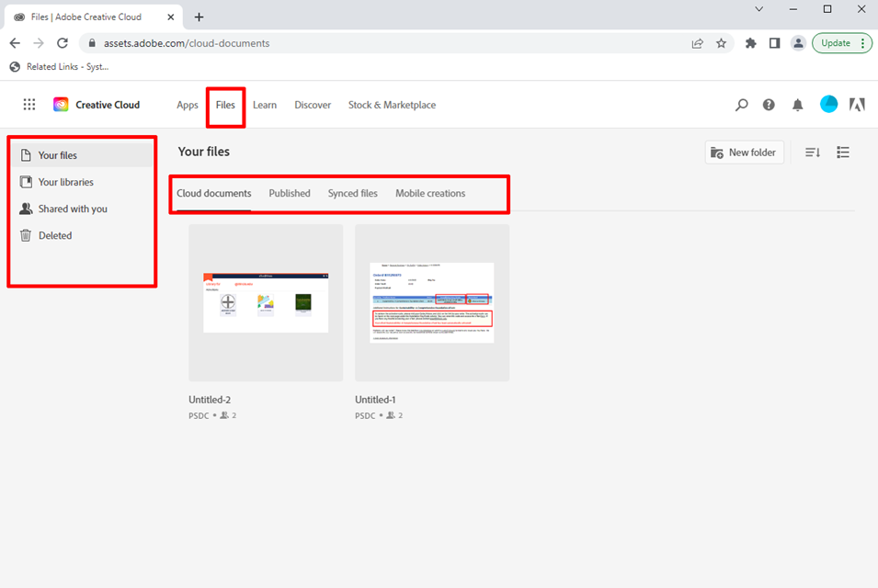
Task: Reload the page
Action: click(x=63, y=43)
